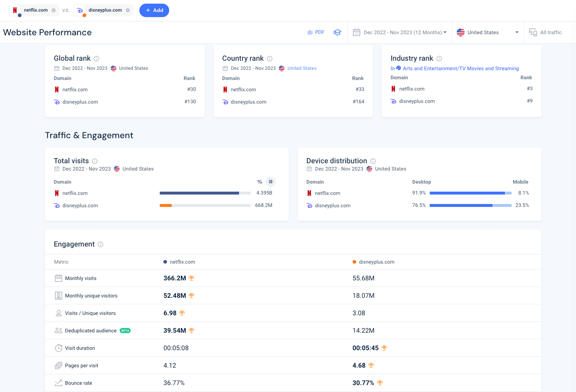Click the Disney+ logo in Device distribution
Viewport: 576px width, 392px height.
click(x=309, y=205)
